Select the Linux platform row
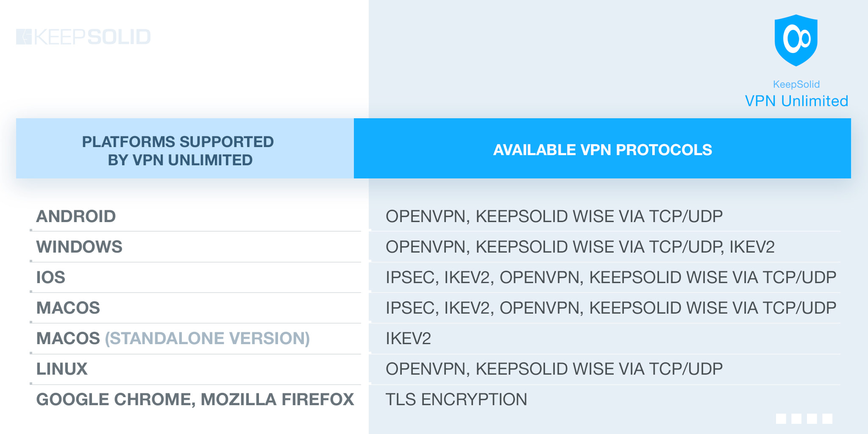The height and width of the screenshot is (434, 868). pyautogui.click(x=62, y=369)
